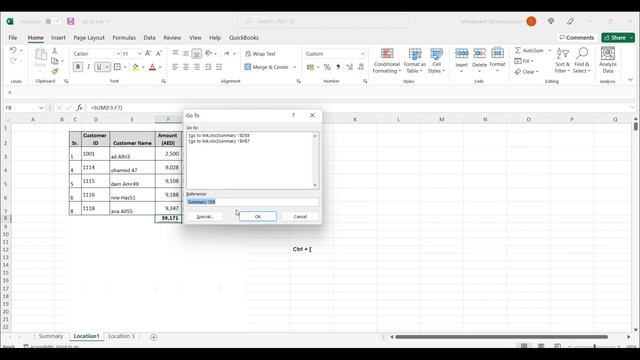Open the File menu

click(x=13, y=38)
